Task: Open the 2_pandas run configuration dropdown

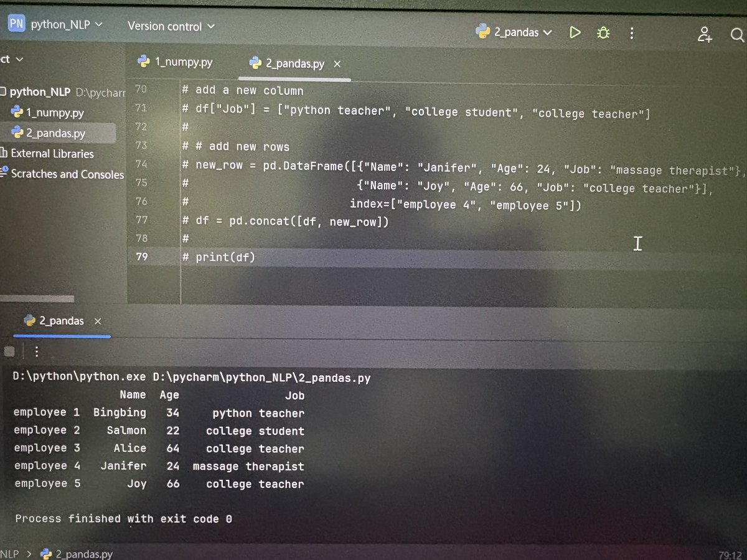Action: pyautogui.click(x=514, y=32)
